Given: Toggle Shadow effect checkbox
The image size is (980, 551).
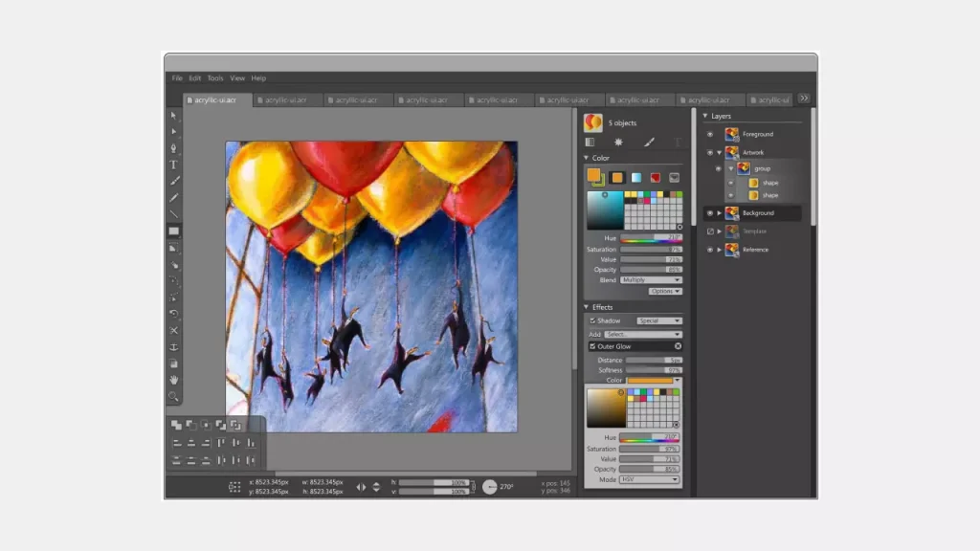Looking at the screenshot, I should pyautogui.click(x=592, y=320).
